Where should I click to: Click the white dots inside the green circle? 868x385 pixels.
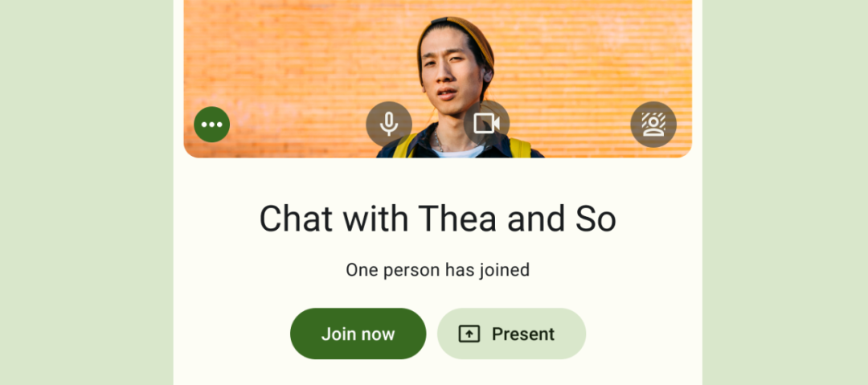[211, 125]
